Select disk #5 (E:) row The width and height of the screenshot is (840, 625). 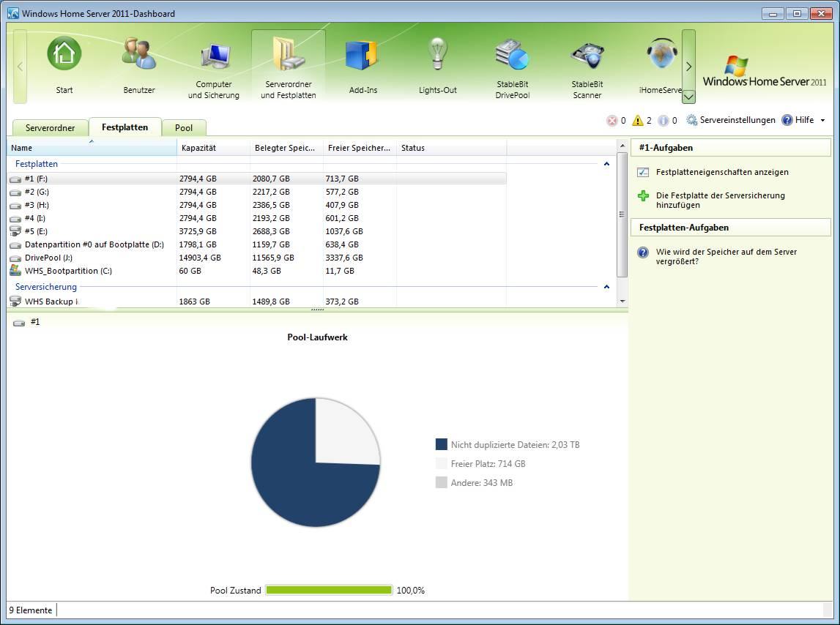click(x=256, y=231)
